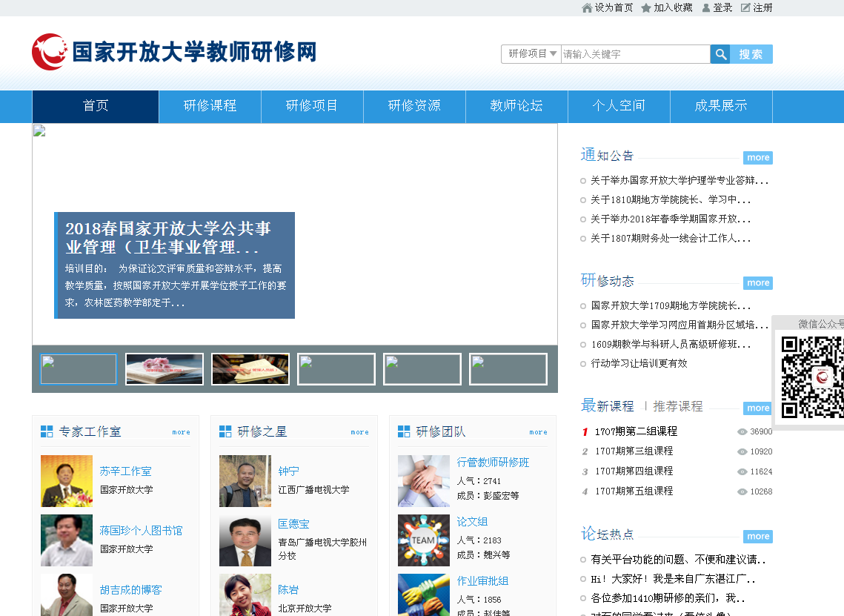Click the WeChat QR code image
This screenshot has height=616, width=844.
(812, 377)
